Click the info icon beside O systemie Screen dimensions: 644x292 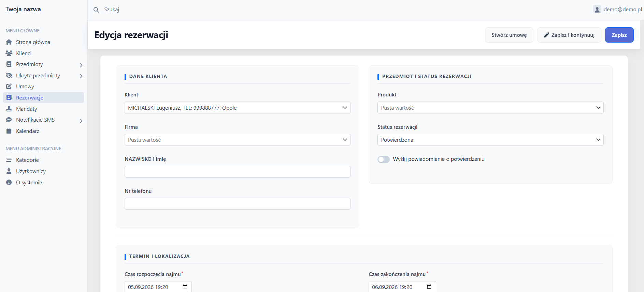point(9,182)
